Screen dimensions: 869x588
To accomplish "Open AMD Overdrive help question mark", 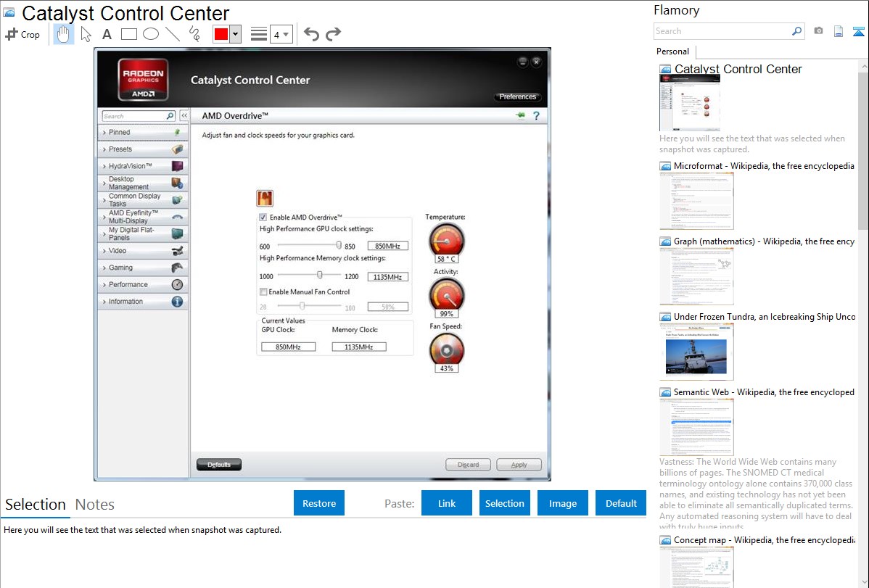I will click(x=536, y=116).
